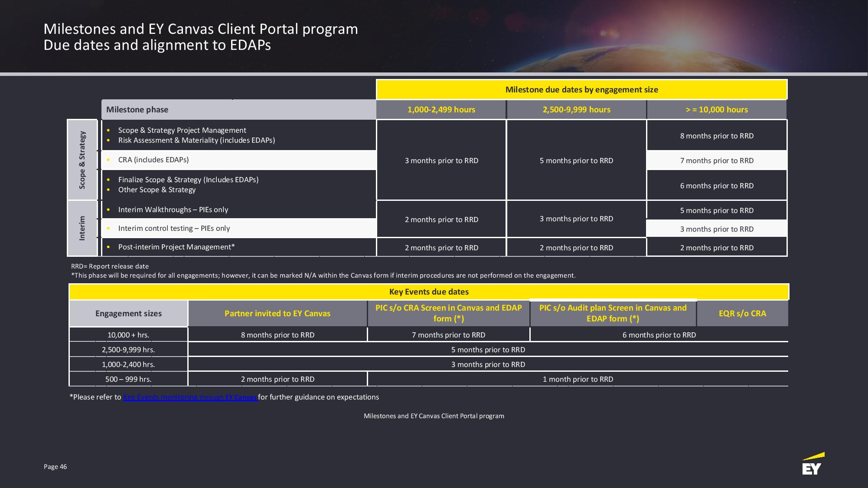The height and width of the screenshot is (488, 868).
Task: Click the 'Page 46' page number
Action: point(55,467)
